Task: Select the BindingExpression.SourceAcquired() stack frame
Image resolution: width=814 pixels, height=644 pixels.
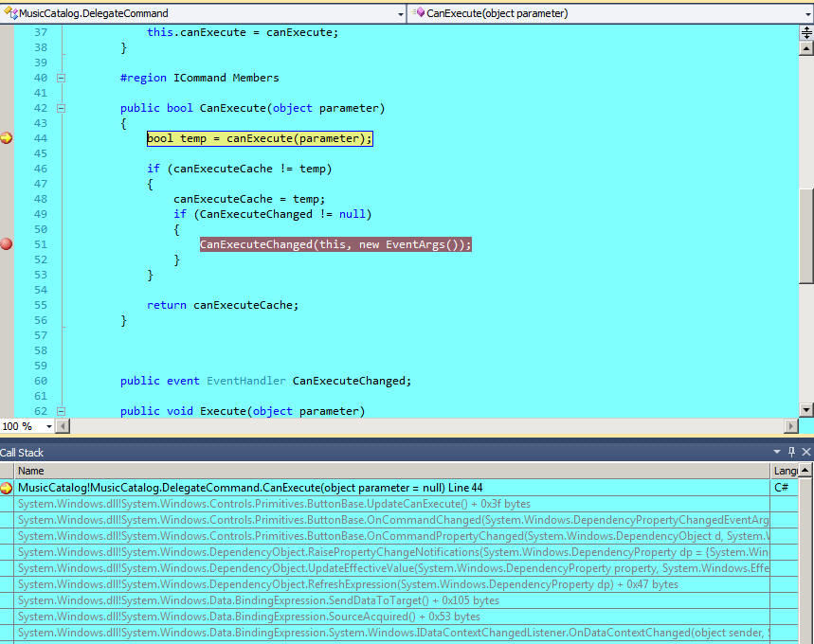Action: tap(392, 617)
